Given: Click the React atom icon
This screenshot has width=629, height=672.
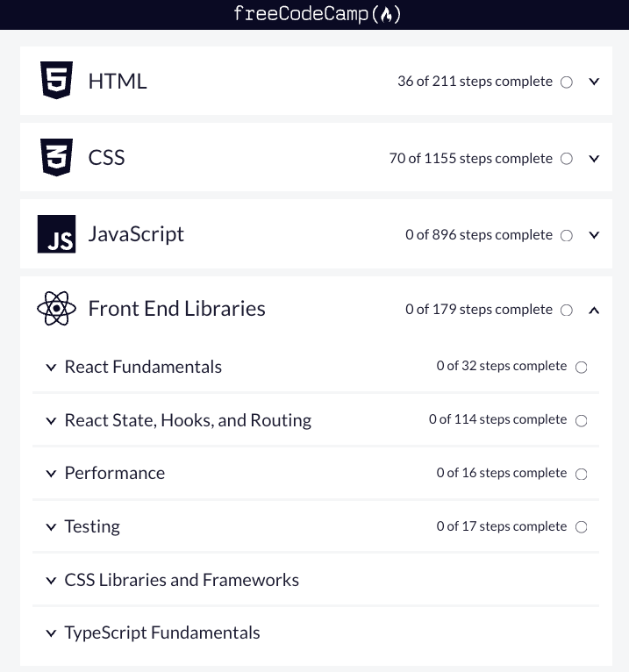Looking at the screenshot, I should pyautogui.click(x=56, y=309).
